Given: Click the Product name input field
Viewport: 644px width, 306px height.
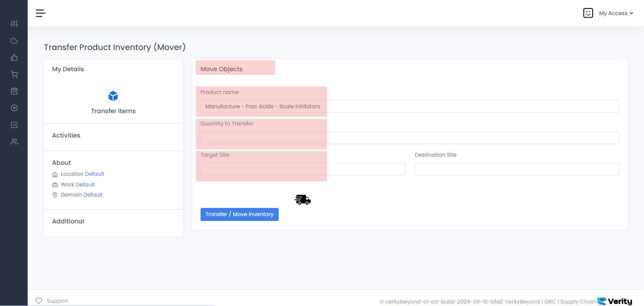Looking at the screenshot, I should [410, 107].
